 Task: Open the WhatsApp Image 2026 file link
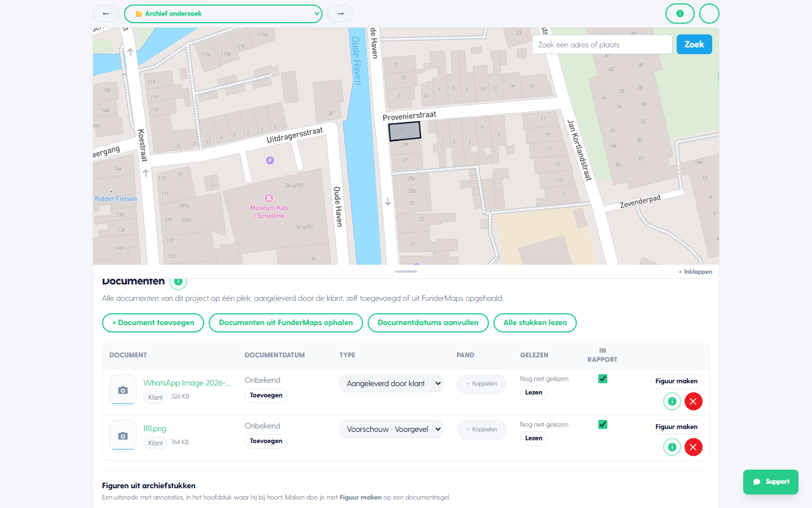[x=187, y=383]
